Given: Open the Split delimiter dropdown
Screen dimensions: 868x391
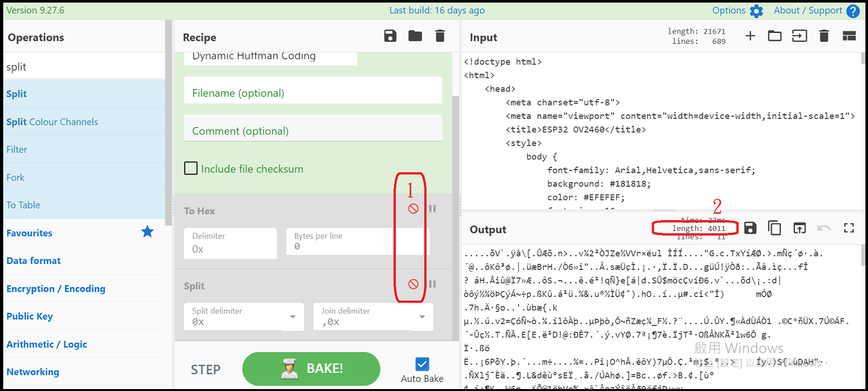Looking at the screenshot, I should click(x=293, y=317).
